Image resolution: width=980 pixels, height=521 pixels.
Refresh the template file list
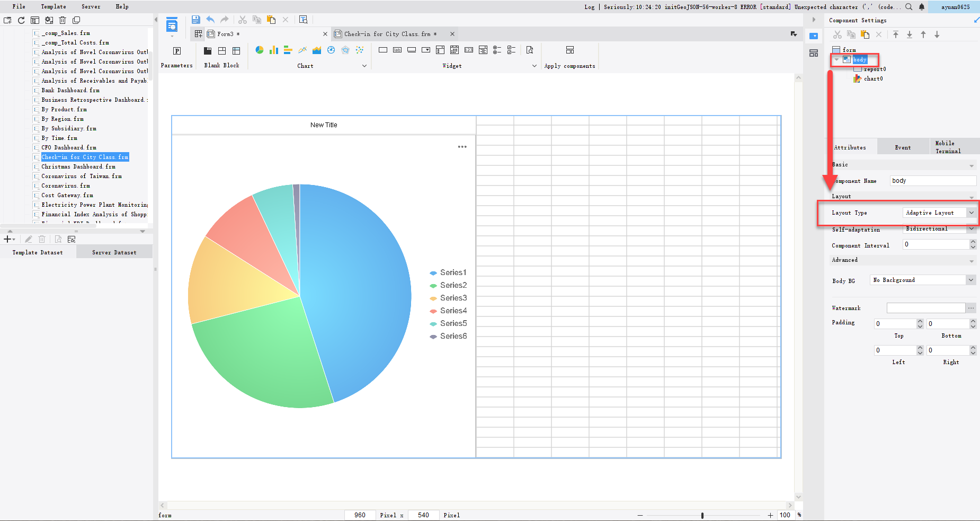pyautogui.click(x=21, y=20)
